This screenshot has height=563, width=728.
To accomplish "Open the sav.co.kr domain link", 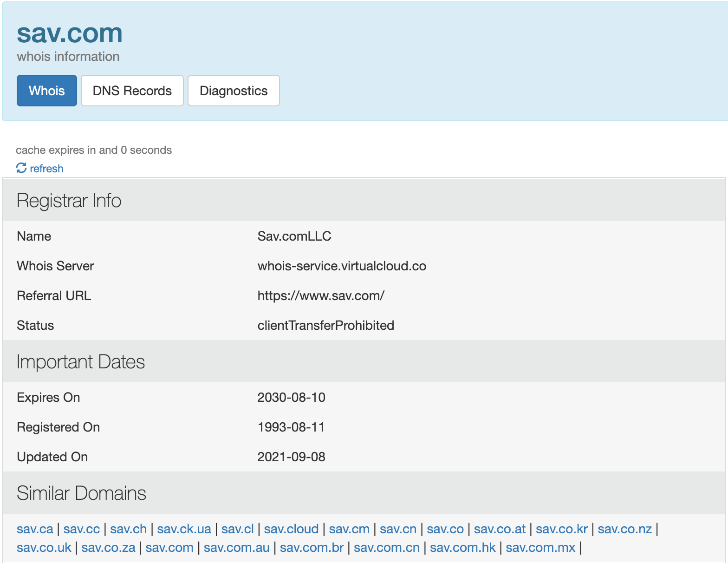I will pos(562,529).
